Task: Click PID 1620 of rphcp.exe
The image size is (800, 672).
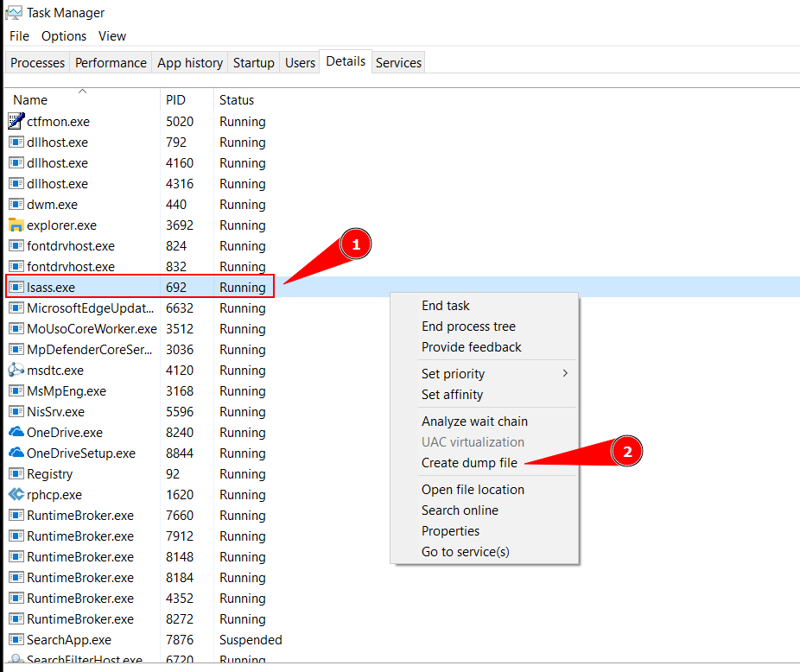Action: pos(180,494)
